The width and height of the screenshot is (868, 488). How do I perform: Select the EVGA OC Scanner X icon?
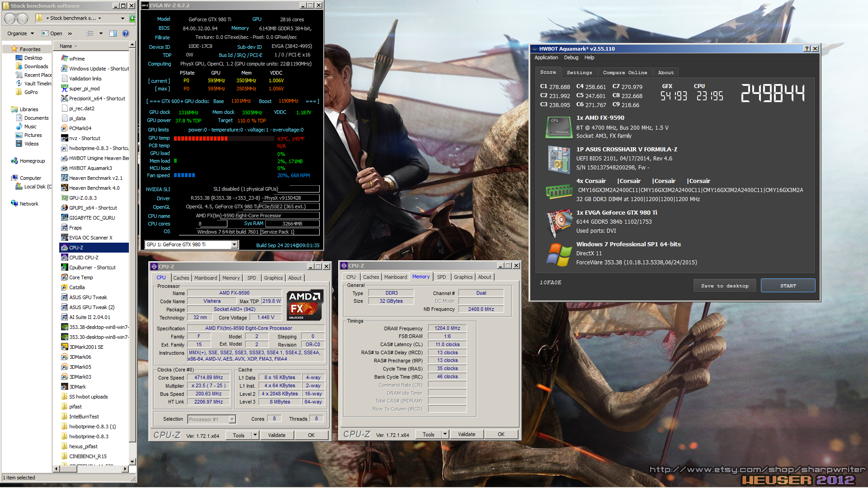pyautogui.click(x=65, y=238)
